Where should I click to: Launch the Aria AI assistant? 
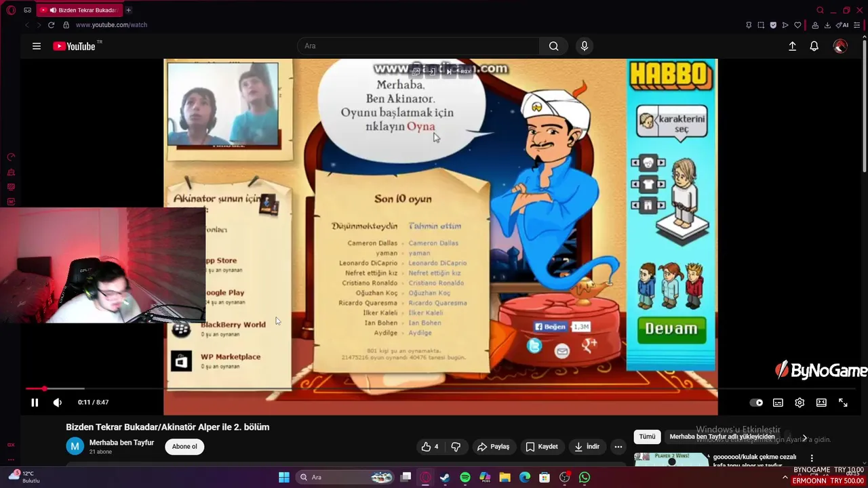[x=842, y=25]
